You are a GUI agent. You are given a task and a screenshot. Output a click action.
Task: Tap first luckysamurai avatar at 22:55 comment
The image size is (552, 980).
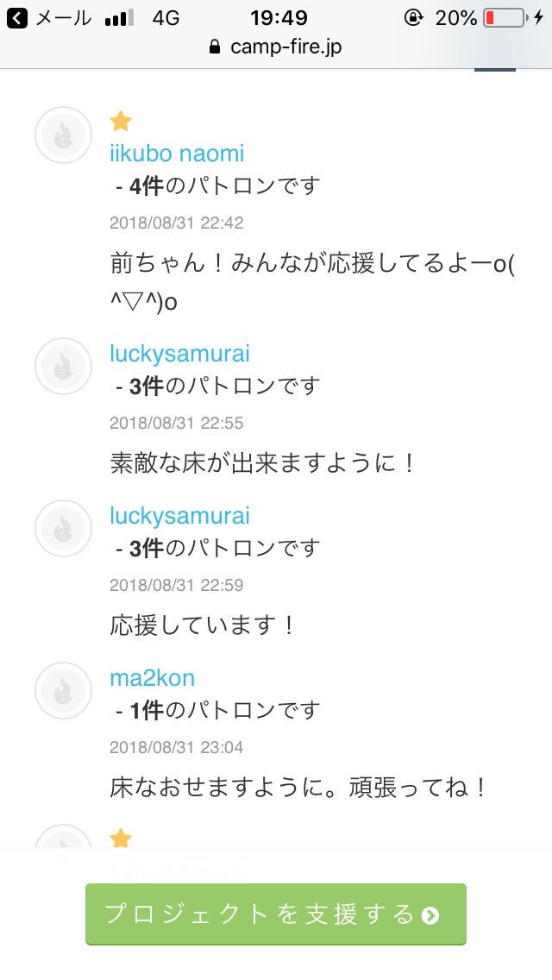point(63,366)
